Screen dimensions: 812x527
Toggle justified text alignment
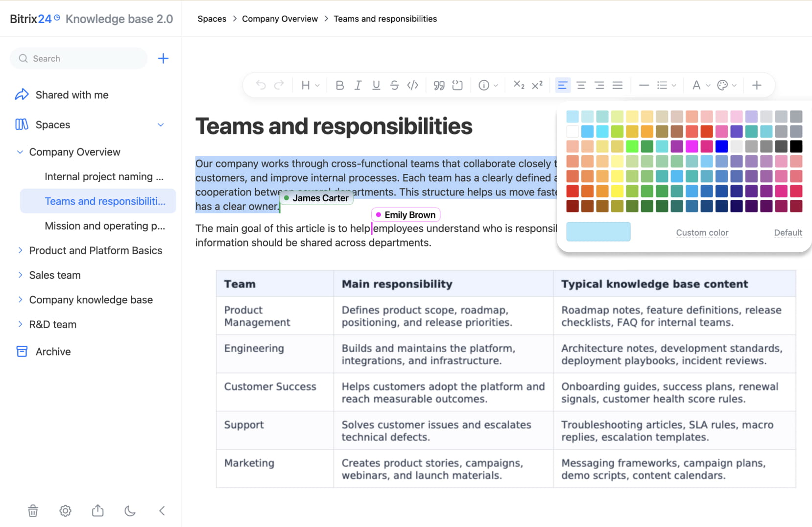pyautogui.click(x=618, y=85)
